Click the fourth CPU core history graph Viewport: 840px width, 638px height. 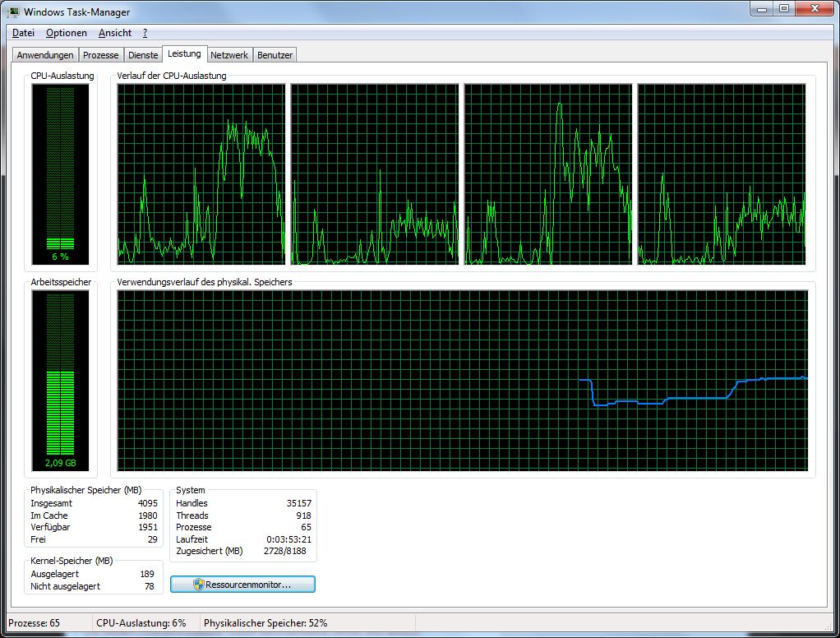pyautogui.click(x=722, y=174)
